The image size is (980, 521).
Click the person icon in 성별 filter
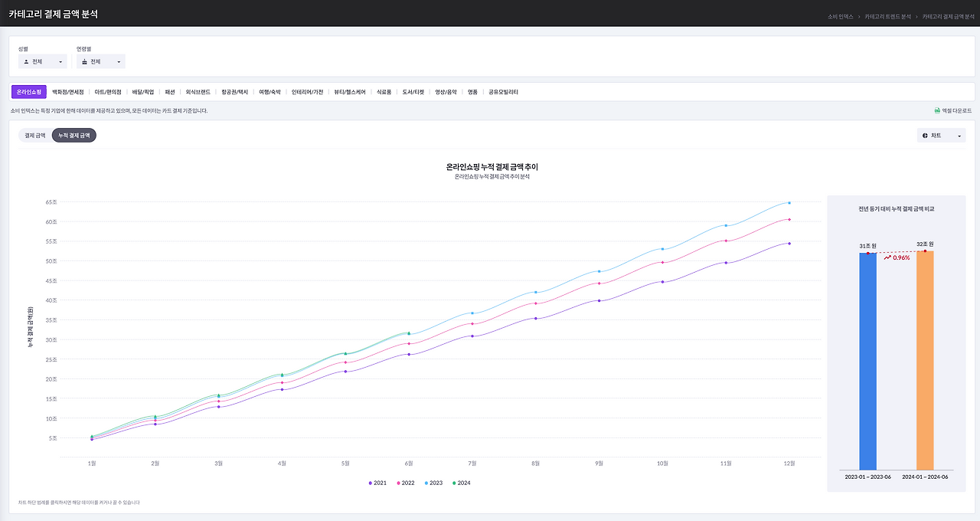click(x=26, y=61)
